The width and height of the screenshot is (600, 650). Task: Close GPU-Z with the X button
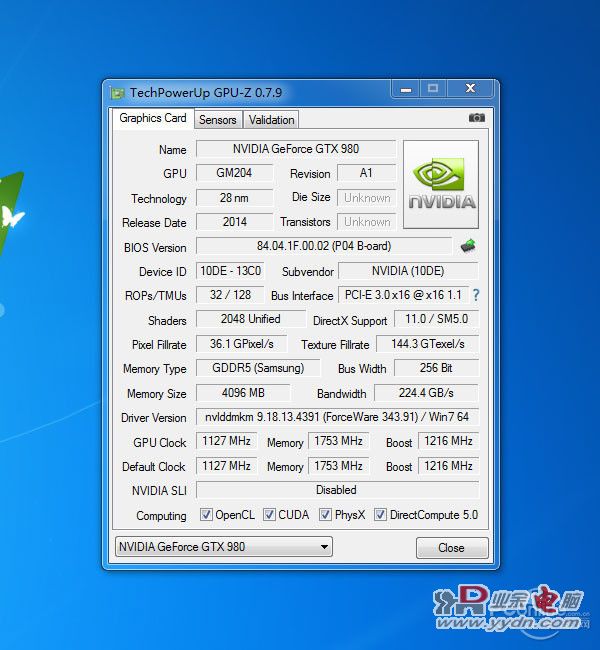coord(470,89)
